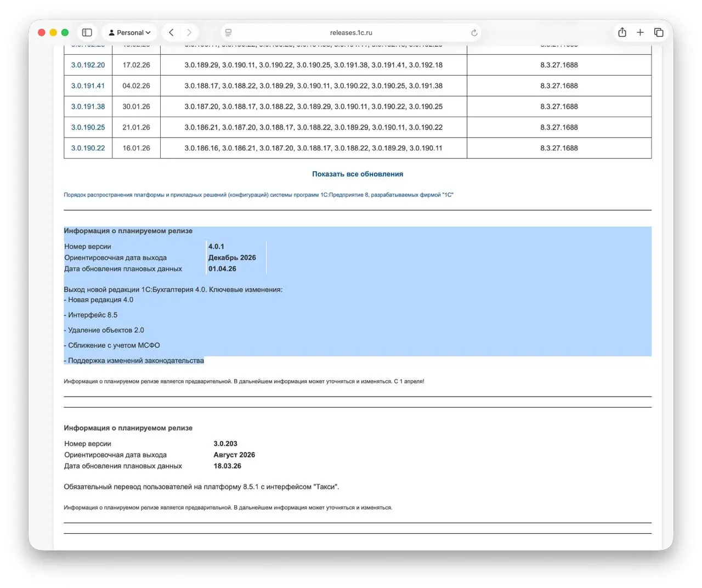Click update-from versions list in 3.0.190.22 row
The width and height of the screenshot is (702, 588).
pos(314,148)
